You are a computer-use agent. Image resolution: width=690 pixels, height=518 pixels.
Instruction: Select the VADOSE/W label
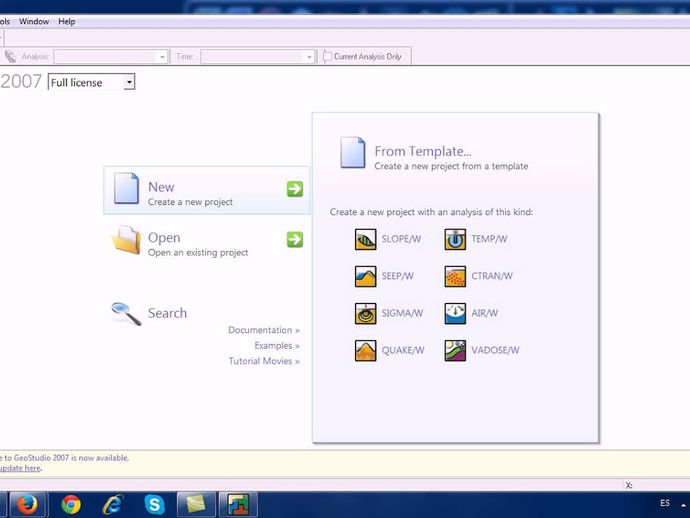pyautogui.click(x=495, y=350)
